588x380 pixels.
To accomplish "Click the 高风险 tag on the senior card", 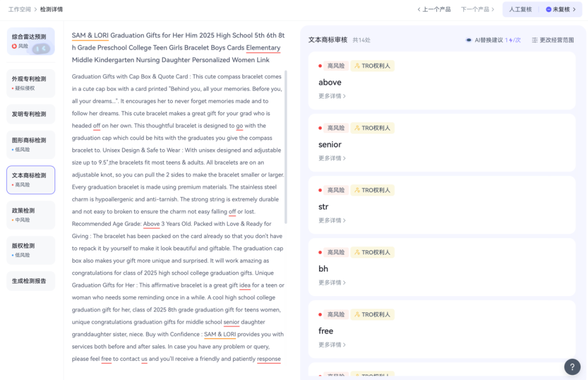I will click(335, 128).
